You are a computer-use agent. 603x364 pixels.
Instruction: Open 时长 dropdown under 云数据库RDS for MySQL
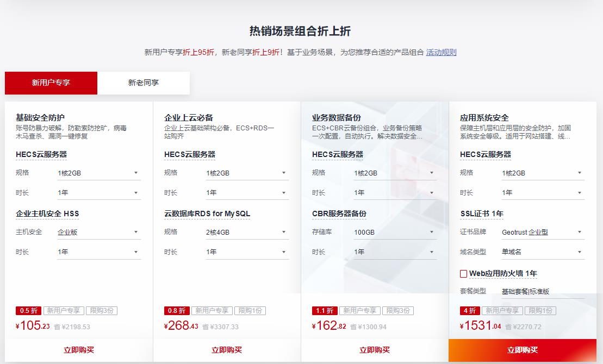point(247,252)
